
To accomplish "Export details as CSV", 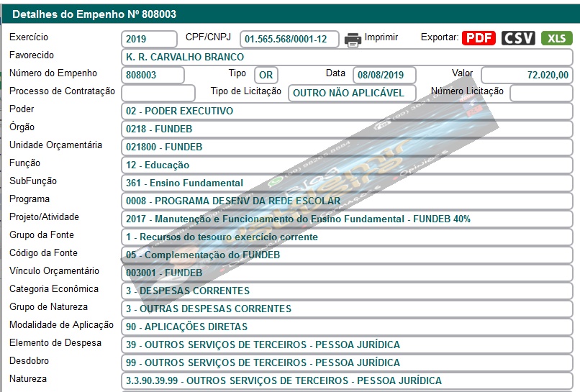I will [x=518, y=38].
